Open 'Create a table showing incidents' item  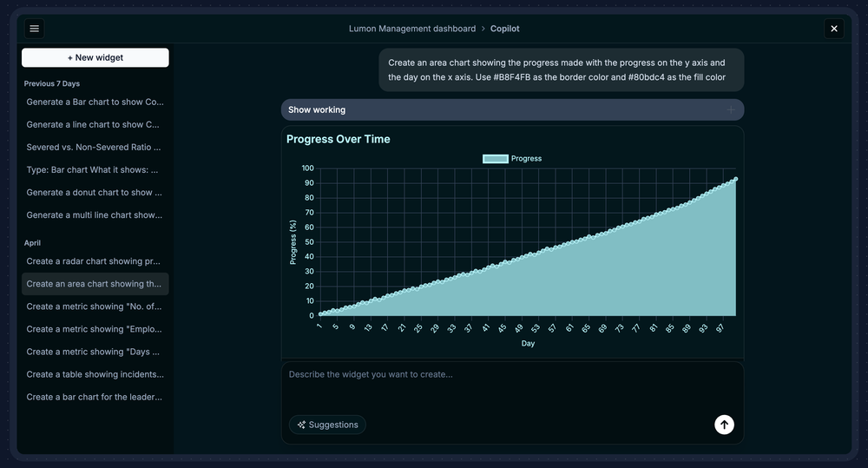pos(95,374)
